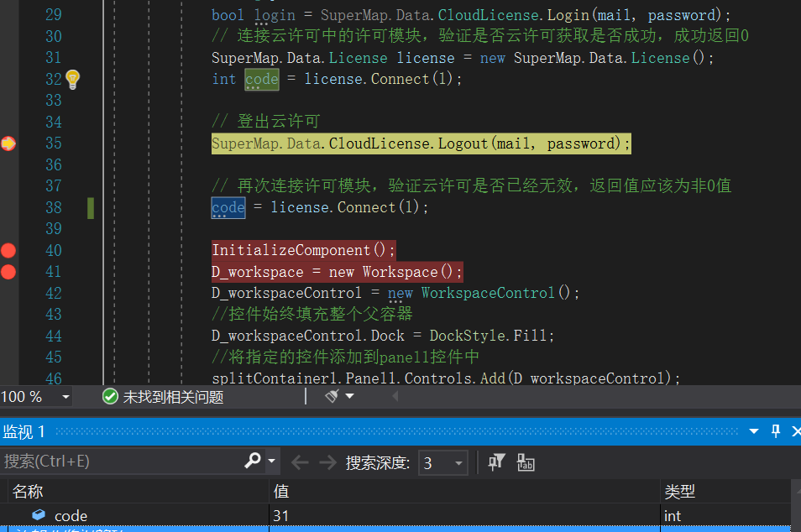Screen dimensions: 801x532
Task: Click the magnifier search icon
Action: pos(253,461)
